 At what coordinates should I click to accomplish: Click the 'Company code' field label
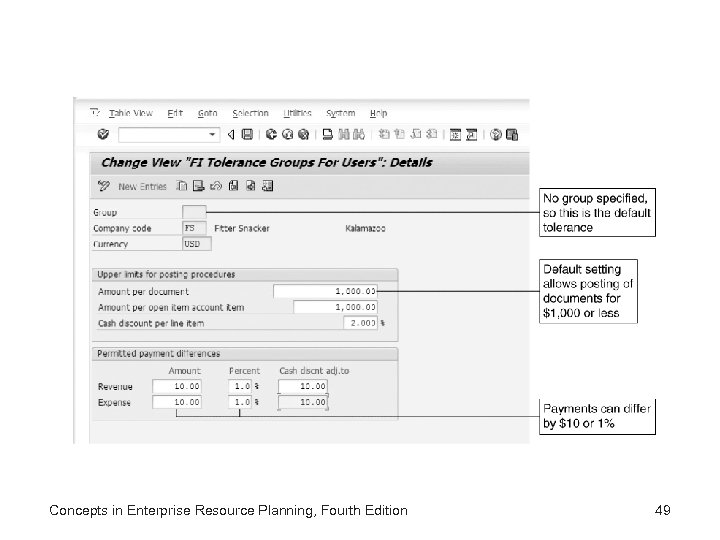[122, 228]
